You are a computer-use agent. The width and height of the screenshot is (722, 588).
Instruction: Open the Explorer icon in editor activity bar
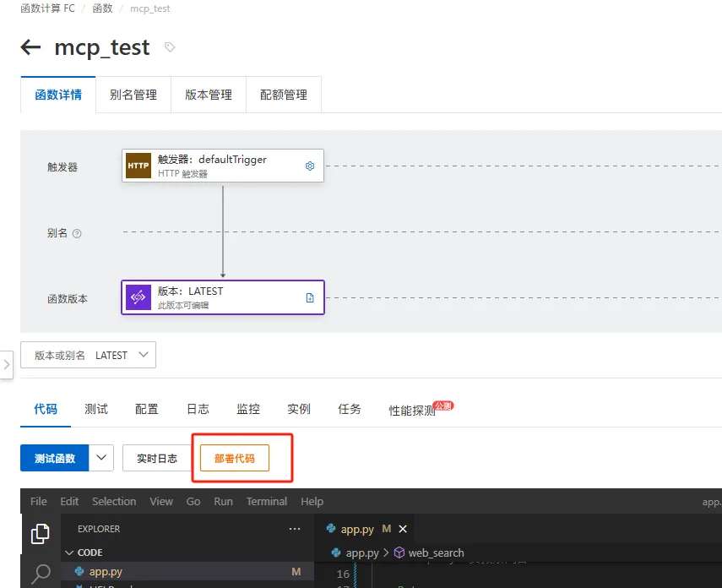tap(40, 532)
